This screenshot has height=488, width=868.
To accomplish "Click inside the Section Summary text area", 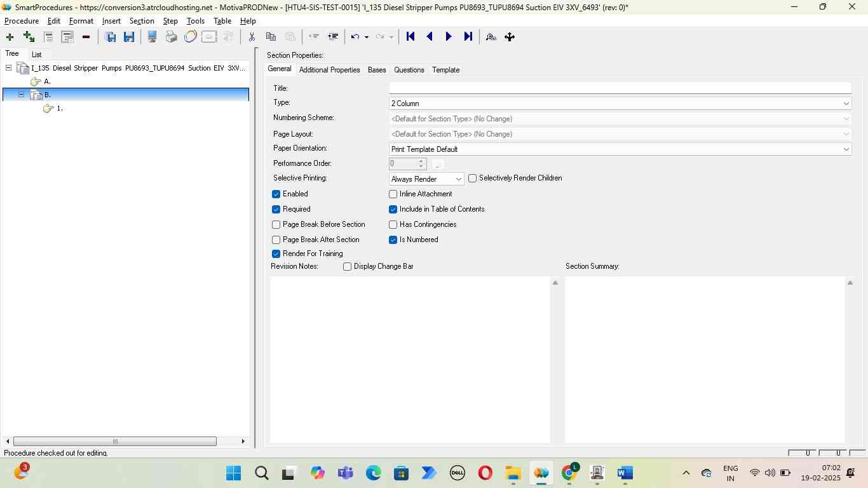I will [705, 359].
